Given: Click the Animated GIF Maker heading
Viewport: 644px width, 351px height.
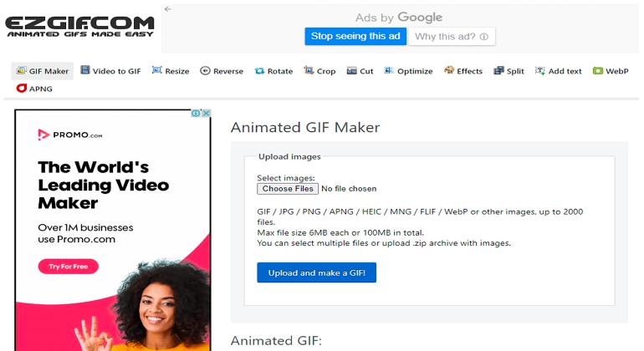Looking at the screenshot, I should click(305, 127).
